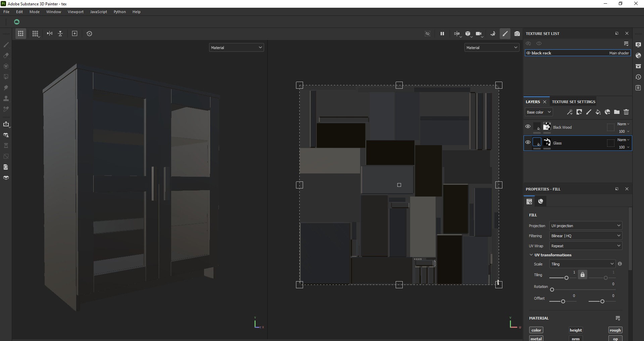This screenshot has width=644, height=341.
Task: Switch to Texture Set Settings tab
Action: [574, 102]
